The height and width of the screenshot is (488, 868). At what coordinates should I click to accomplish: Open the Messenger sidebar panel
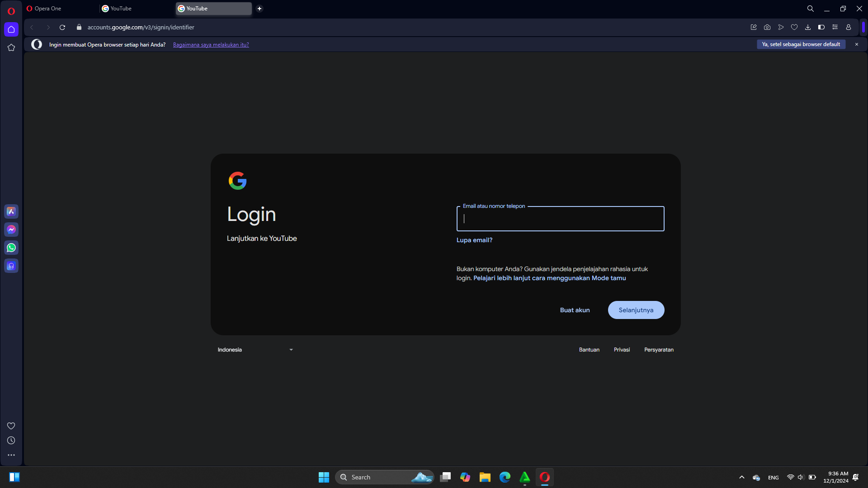(11, 230)
